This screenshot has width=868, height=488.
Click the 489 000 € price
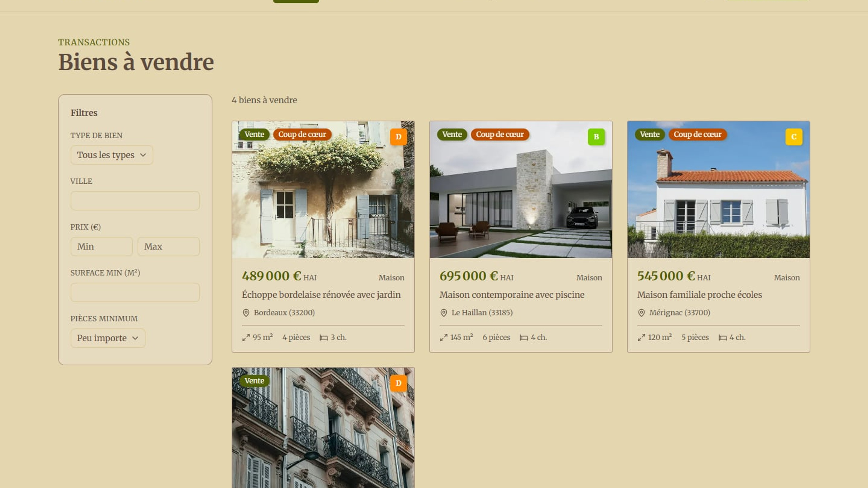pyautogui.click(x=271, y=276)
